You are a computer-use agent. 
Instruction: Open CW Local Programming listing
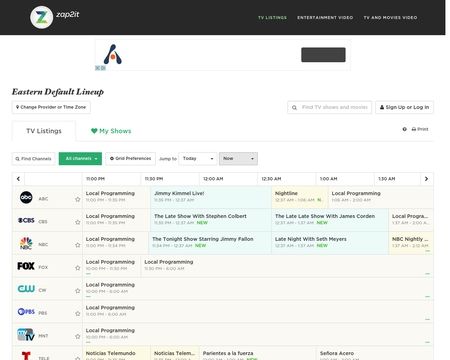tap(258, 288)
